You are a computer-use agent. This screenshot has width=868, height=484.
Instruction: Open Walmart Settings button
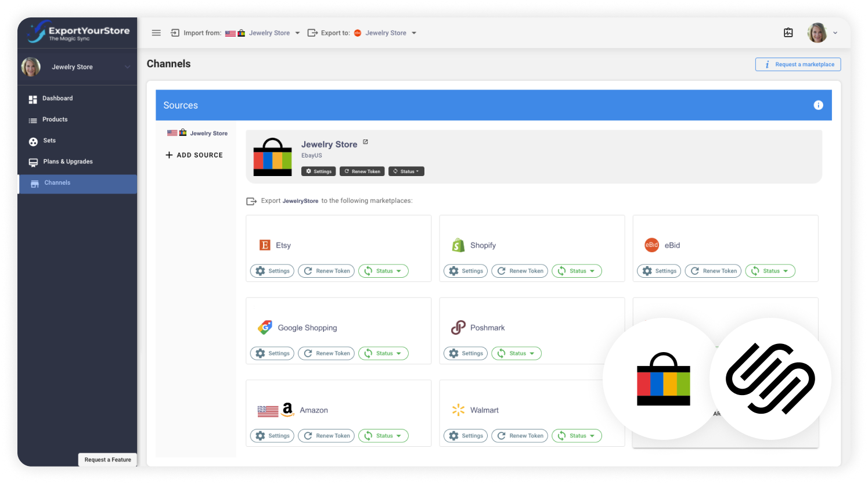[x=466, y=436]
